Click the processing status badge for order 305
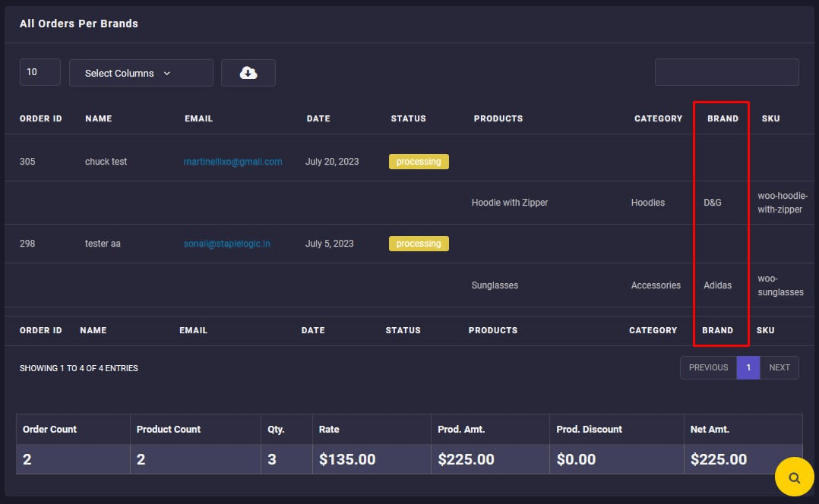 419,162
